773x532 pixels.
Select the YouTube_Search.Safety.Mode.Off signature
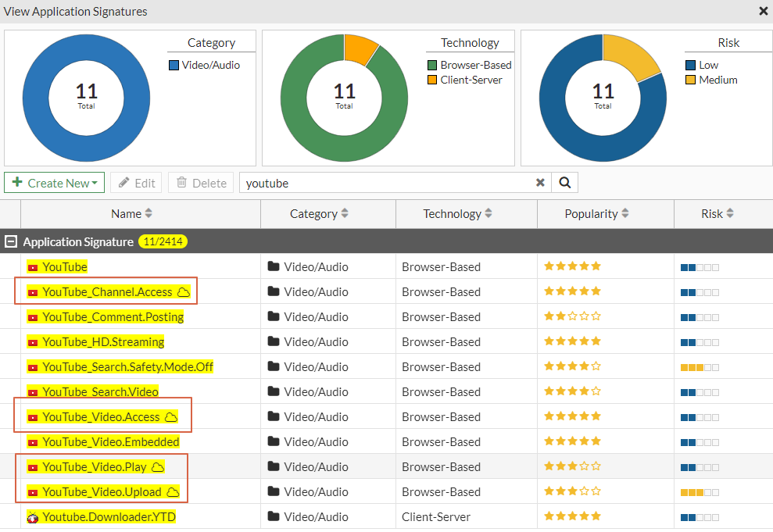(x=127, y=367)
